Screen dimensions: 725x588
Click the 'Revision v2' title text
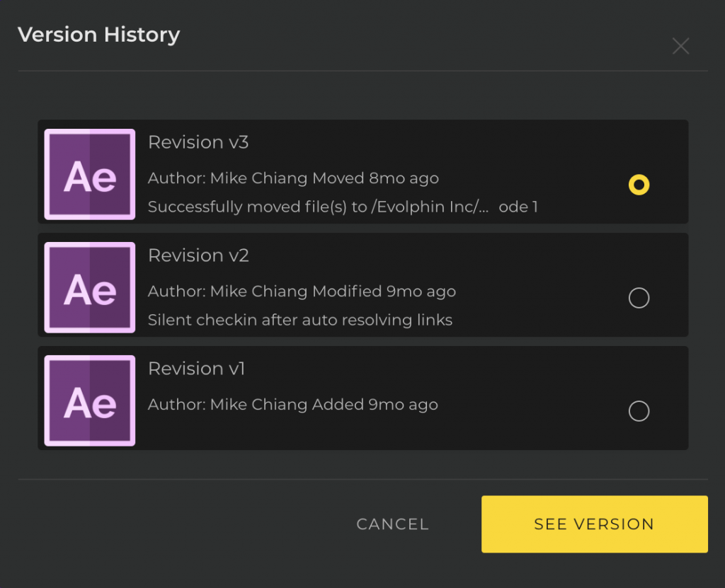[198, 255]
